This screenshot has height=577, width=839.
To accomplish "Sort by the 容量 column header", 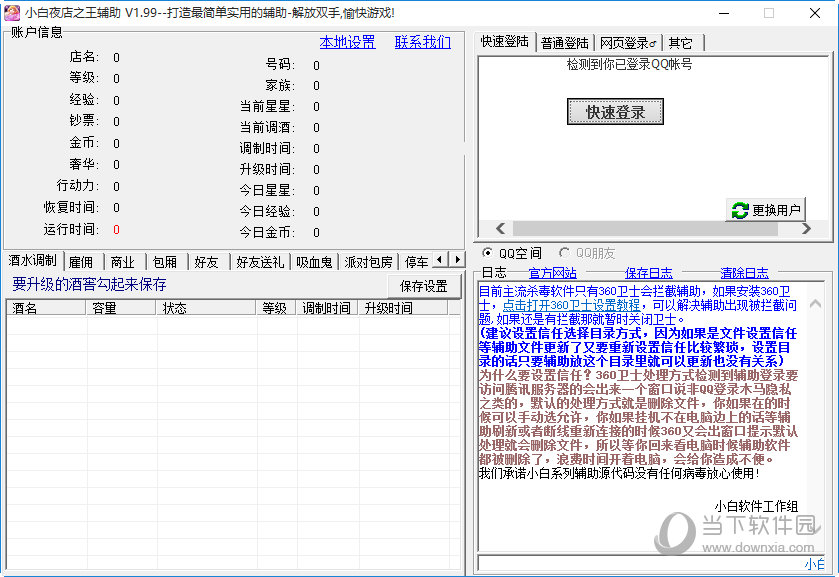I will 121,308.
